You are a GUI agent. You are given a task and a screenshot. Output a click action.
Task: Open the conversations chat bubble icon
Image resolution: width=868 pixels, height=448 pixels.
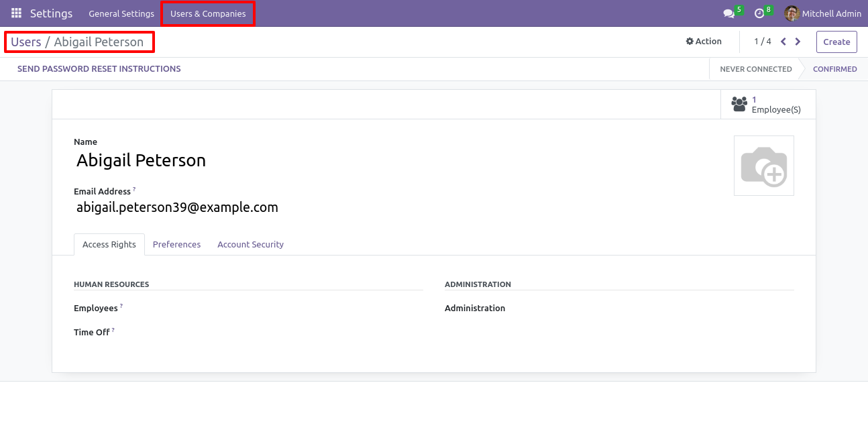pos(728,13)
